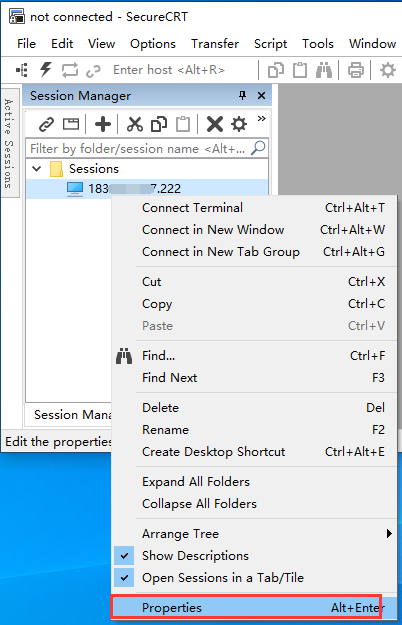Click the computer icon of the 183 session
The image size is (402, 625).
click(75, 189)
